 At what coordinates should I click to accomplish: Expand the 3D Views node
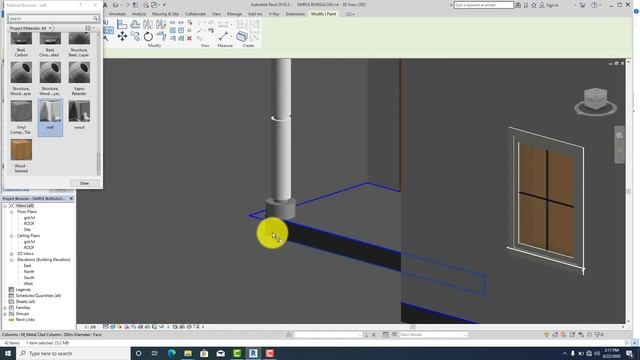point(11,254)
